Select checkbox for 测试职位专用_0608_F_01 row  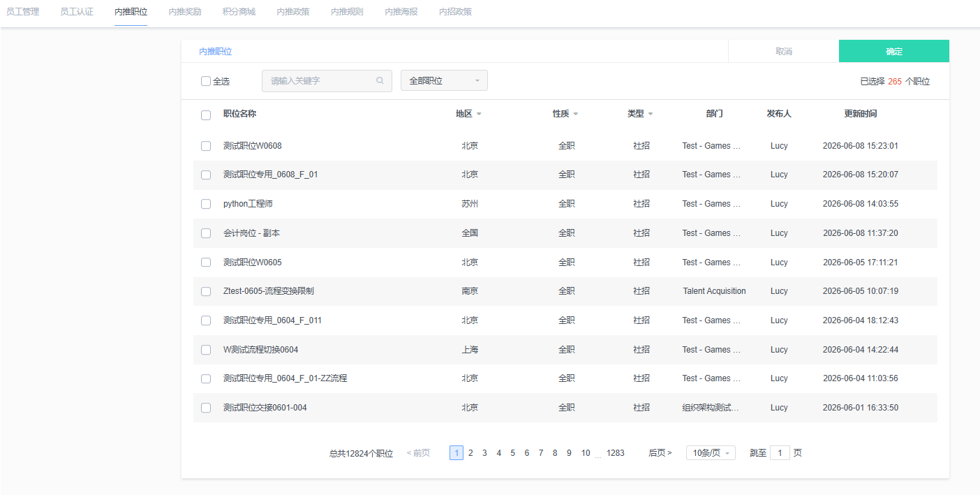[x=206, y=175]
